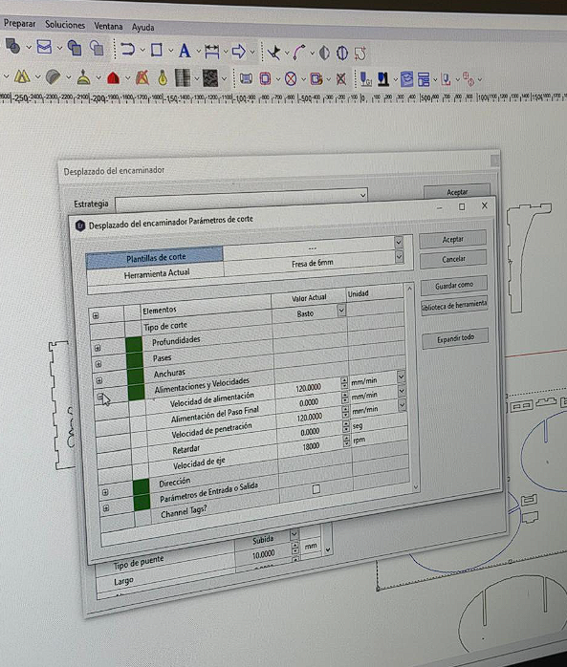Select the rectangle drawing tool

[157, 50]
